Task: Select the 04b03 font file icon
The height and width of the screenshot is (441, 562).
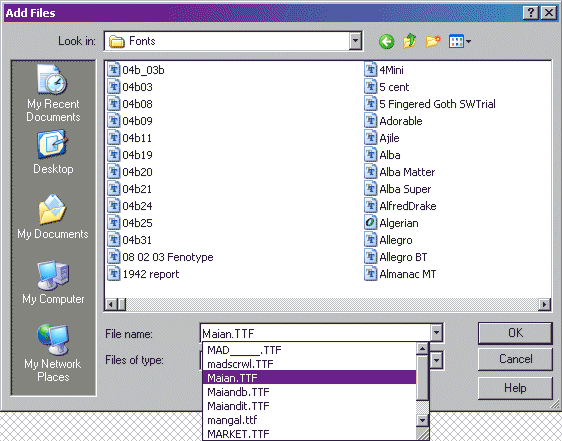Action: [114, 86]
